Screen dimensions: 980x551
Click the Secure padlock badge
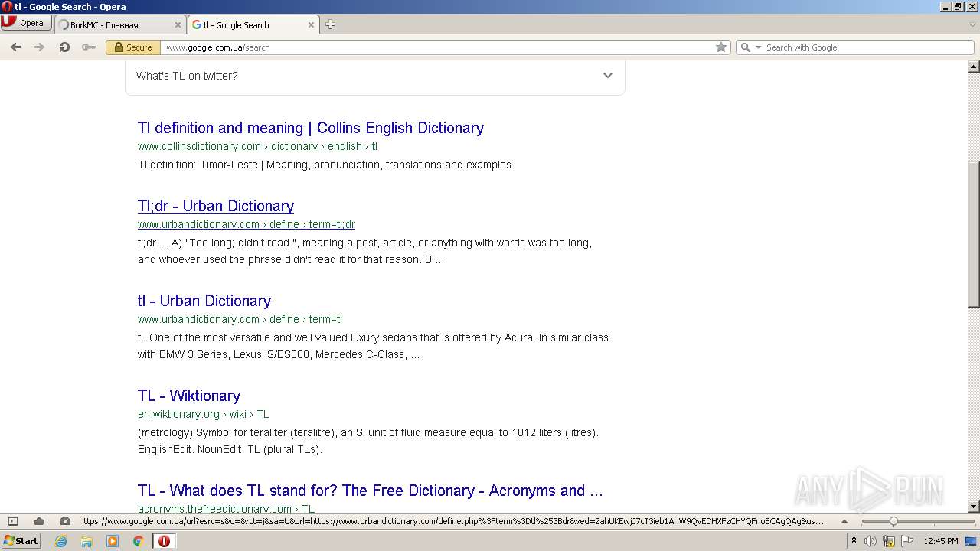132,47
